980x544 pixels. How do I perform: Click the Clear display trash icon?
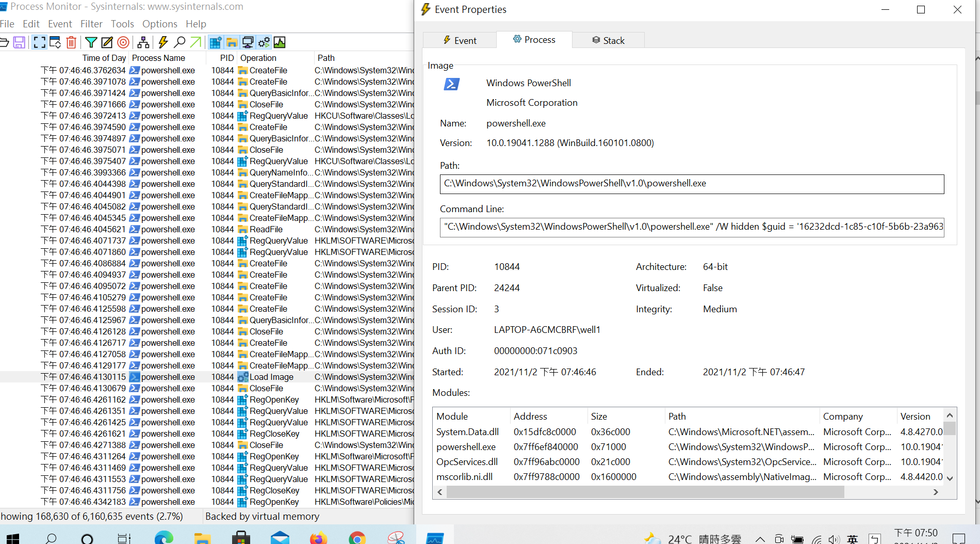click(72, 42)
